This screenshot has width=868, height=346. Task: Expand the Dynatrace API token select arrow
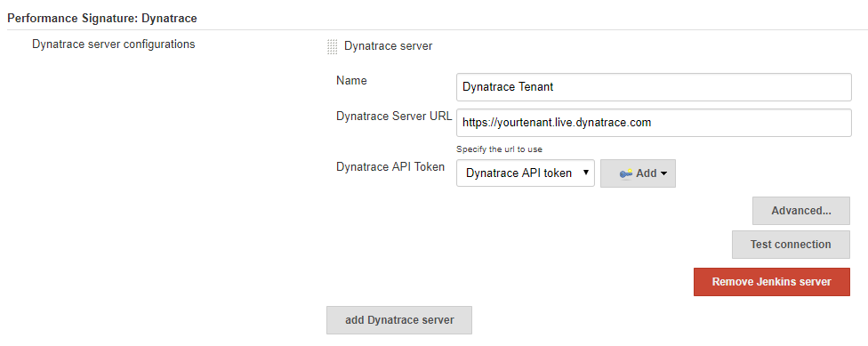click(586, 173)
